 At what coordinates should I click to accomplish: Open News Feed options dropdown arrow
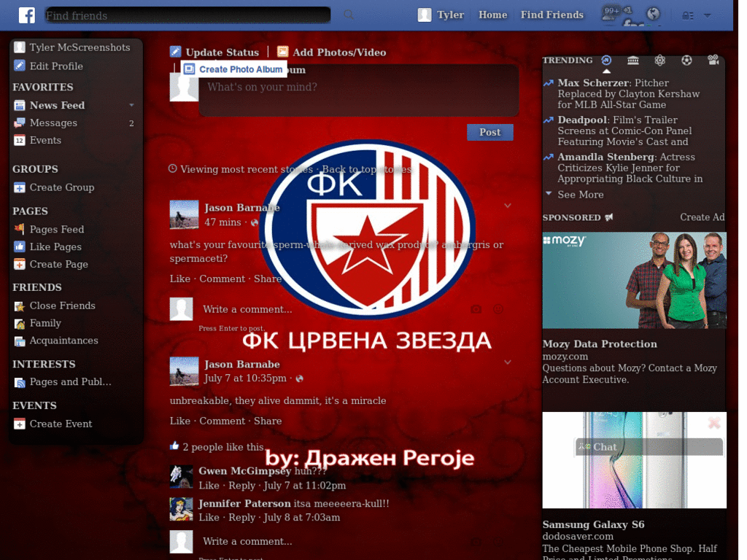coord(131,105)
